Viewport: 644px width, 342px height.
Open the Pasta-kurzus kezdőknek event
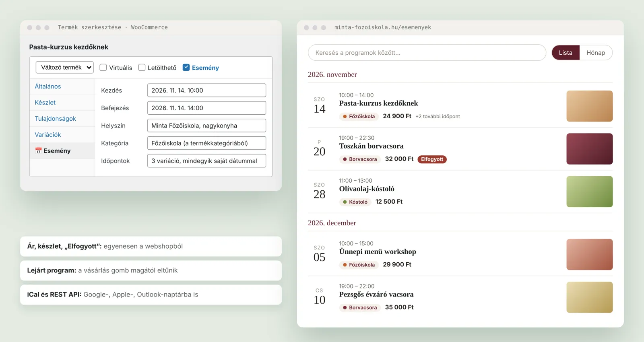[378, 103]
